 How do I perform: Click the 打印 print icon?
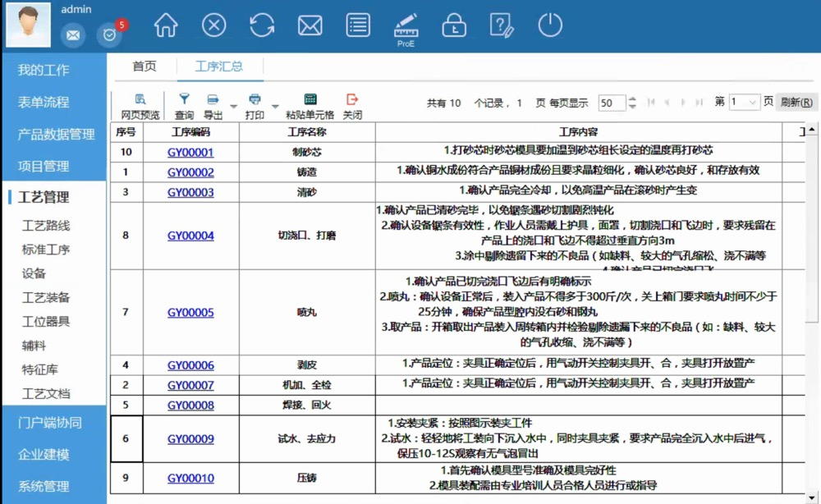pyautogui.click(x=255, y=107)
